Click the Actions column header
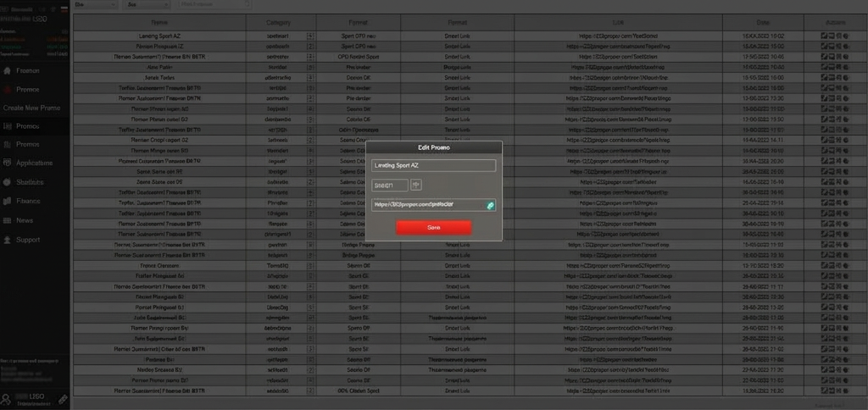Screen dimensions: 868x410 [835, 23]
